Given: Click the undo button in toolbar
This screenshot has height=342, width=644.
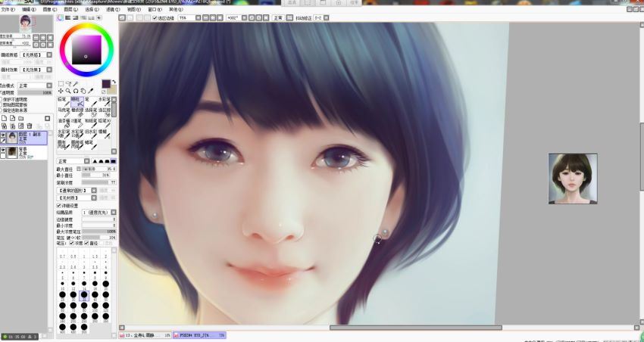Looking at the screenshot, I should point(122,18).
